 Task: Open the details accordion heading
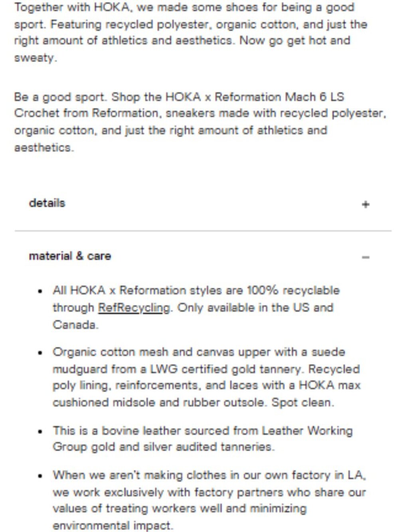coord(47,203)
